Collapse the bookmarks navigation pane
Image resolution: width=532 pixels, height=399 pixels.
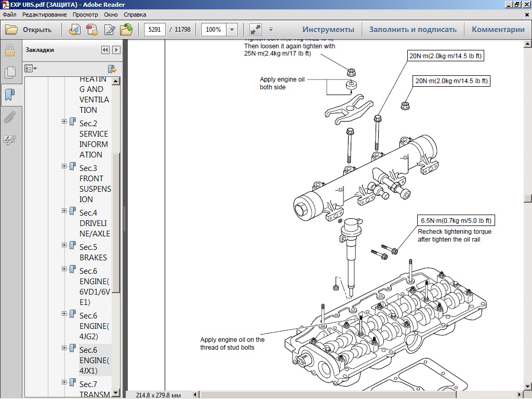(x=105, y=50)
